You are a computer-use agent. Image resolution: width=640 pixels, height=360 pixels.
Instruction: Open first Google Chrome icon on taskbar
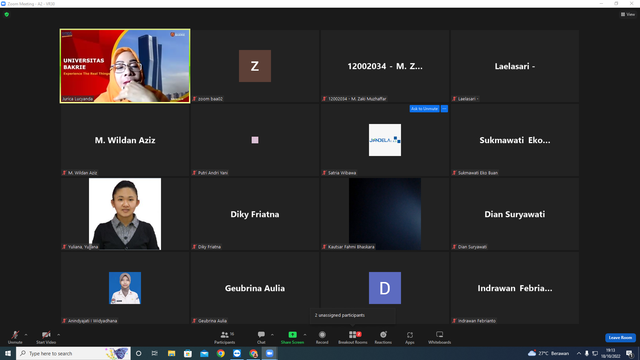(x=220, y=353)
